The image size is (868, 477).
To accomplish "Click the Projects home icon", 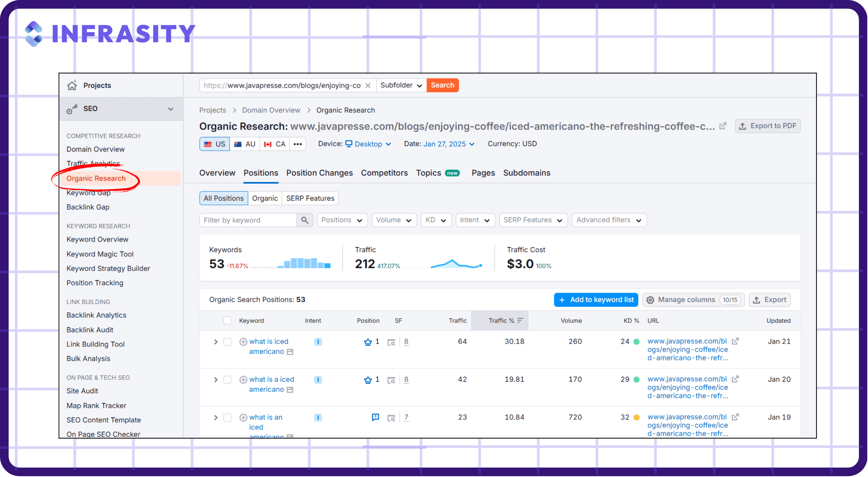I will [x=72, y=85].
